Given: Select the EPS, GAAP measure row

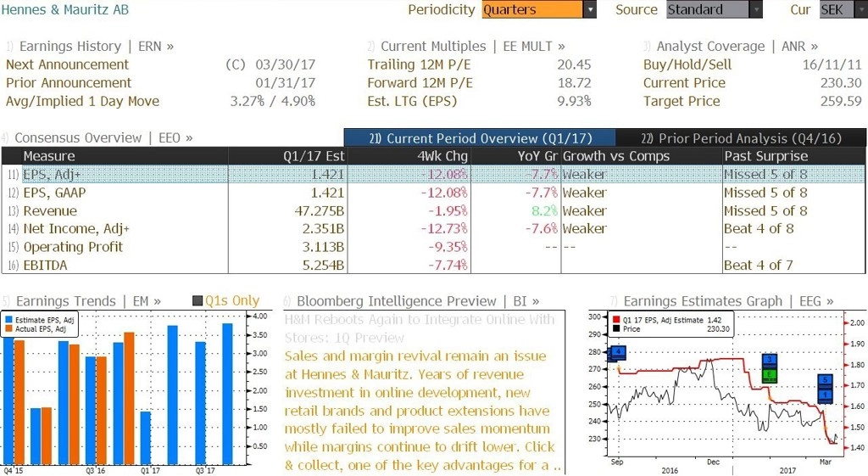Looking at the screenshot, I should (x=433, y=193).
